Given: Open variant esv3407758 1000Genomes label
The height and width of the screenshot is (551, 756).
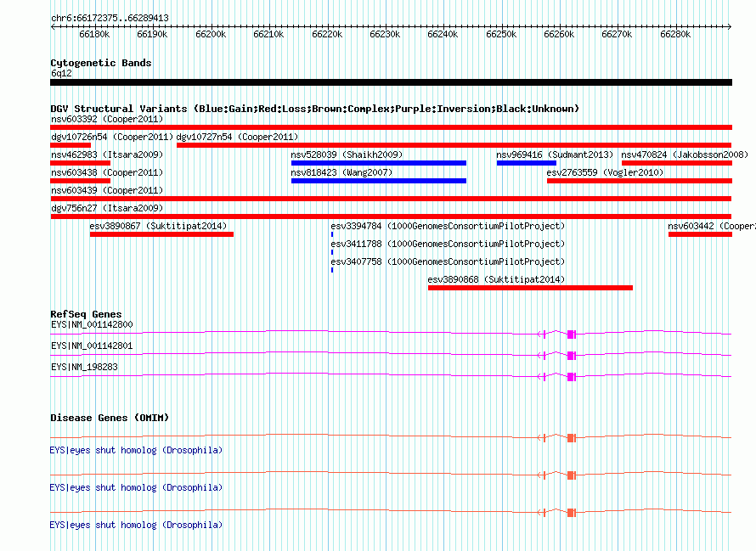Looking at the screenshot, I should tap(448, 261).
